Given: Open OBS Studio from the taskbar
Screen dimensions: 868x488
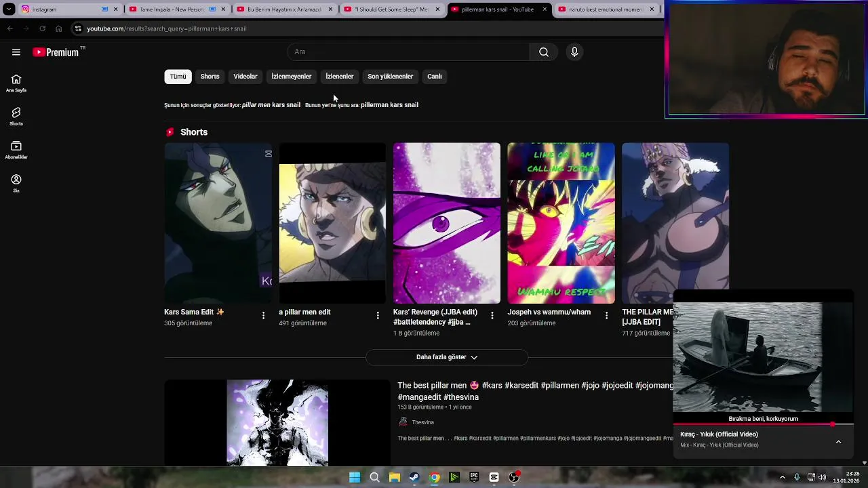Looking at the screenshot, I should point(514,477).
